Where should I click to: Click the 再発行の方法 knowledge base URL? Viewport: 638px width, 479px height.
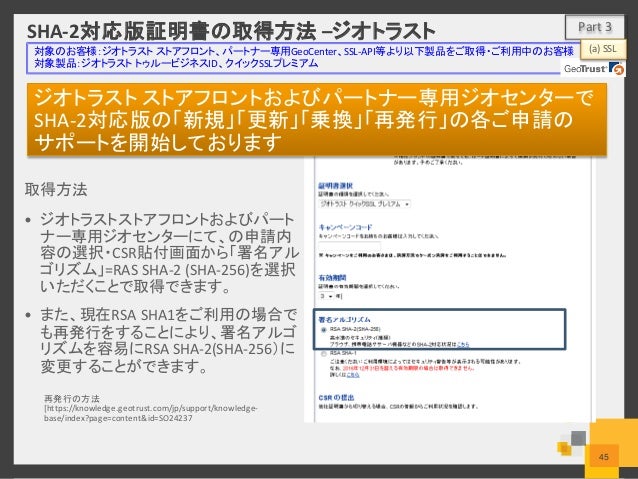pos(150,413)
